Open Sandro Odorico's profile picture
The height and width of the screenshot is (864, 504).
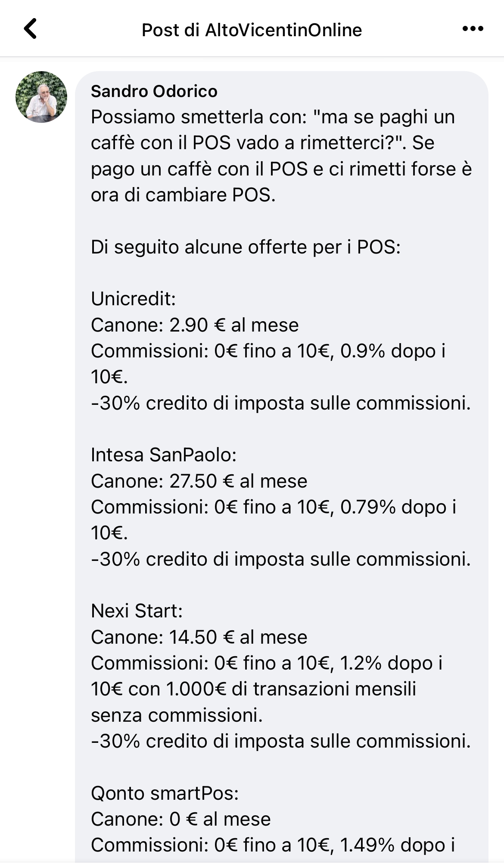tap(41, 97)
